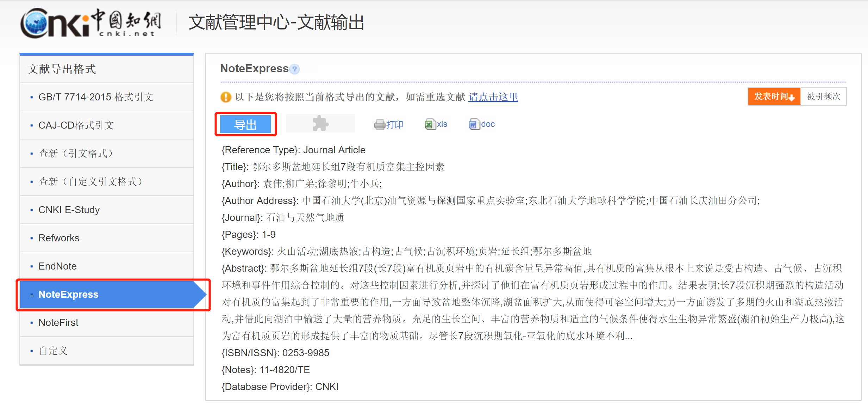This screenshot has width=868, height=420.
Task: Choose CAJ-CD格式引文 format
Action: (x=76, y=125)
